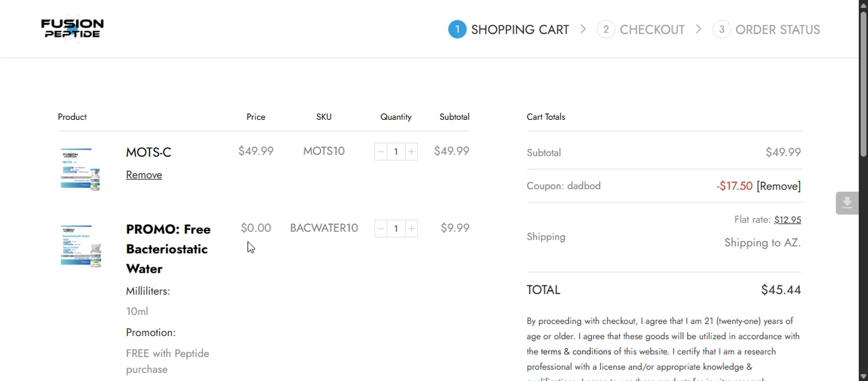Click step 3 circle for Order Status
868x381 pixels.
click(x=722, y=30)
